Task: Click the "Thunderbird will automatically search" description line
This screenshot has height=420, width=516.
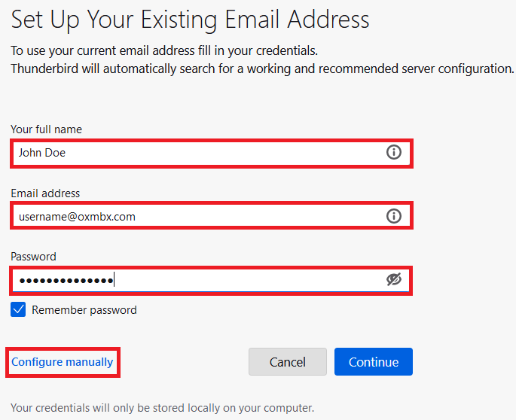Action: 262,68
